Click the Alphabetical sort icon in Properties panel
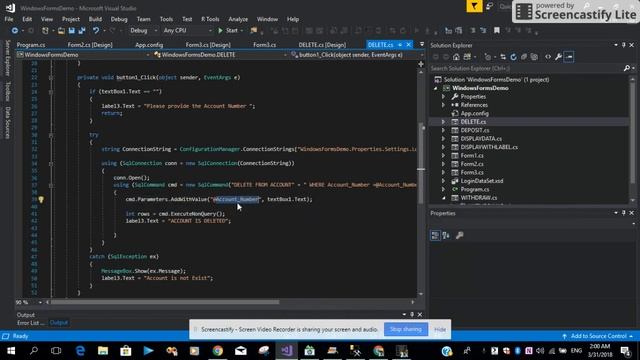The width and height of the screenshot is (640, 360). [x=446, y=235]
